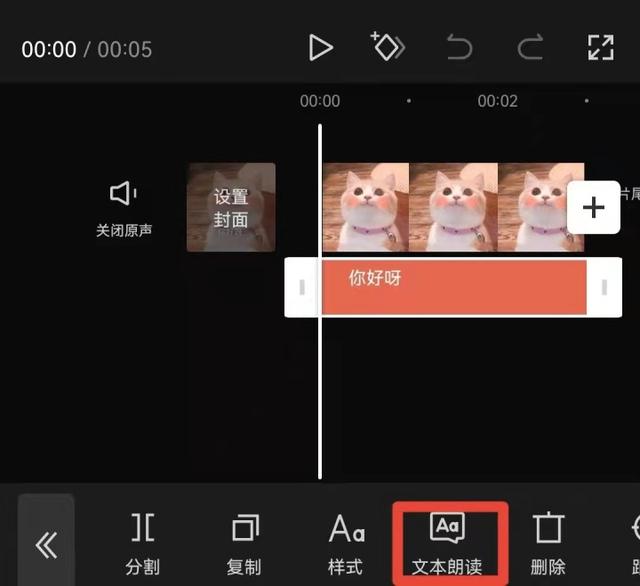Click the left trim handle of the text clip
This screenshot has height=586, width=640.
point(302,288)
